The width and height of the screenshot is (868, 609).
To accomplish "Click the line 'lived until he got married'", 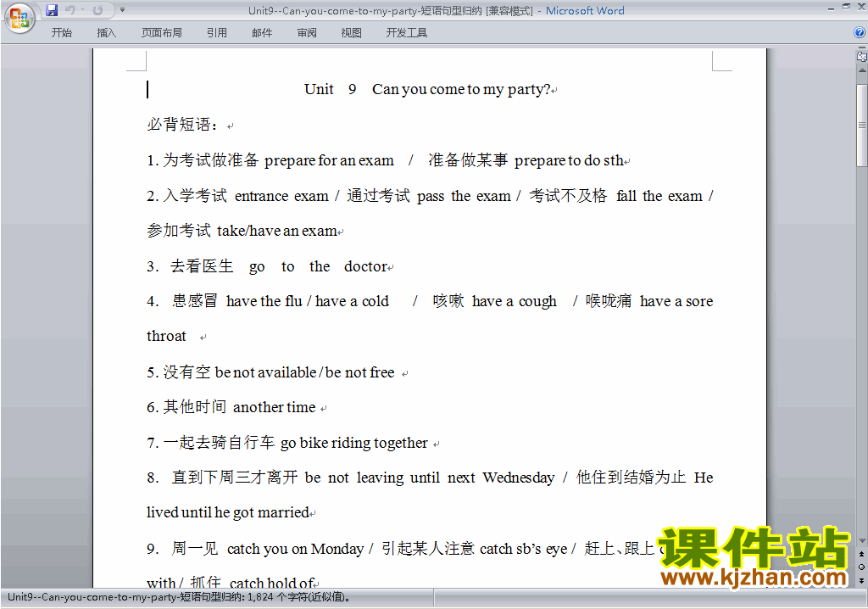I will (227, 512).
